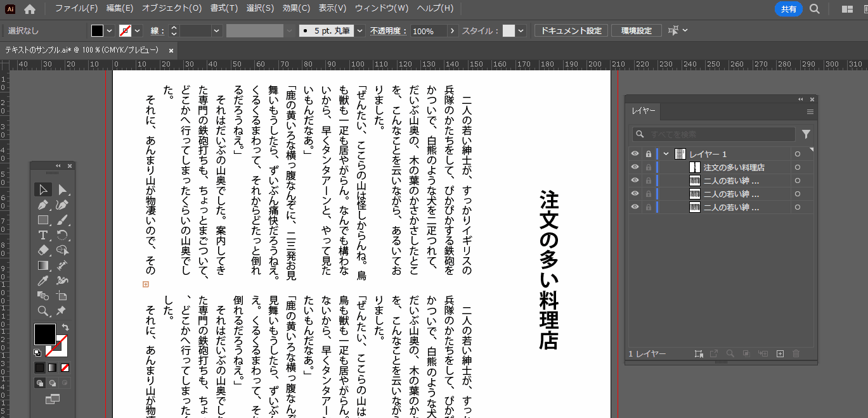Click the 環境設定 button

click(636, 31)
